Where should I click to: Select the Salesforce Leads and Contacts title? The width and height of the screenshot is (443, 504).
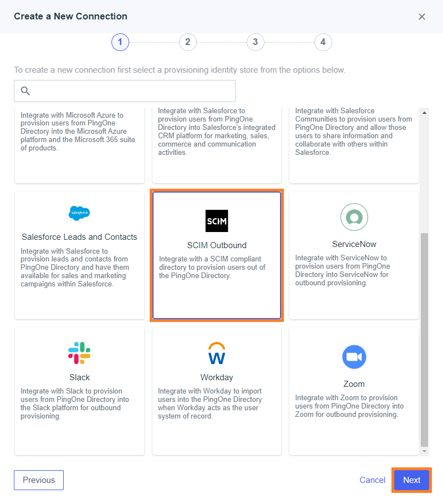79,237
